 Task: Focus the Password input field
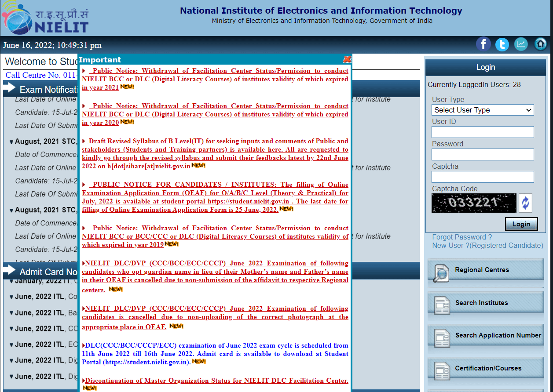[x=483, y=155]
